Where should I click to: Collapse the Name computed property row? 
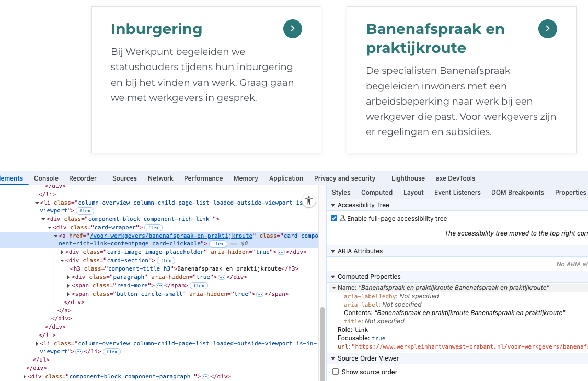click(x=334, y=288)
